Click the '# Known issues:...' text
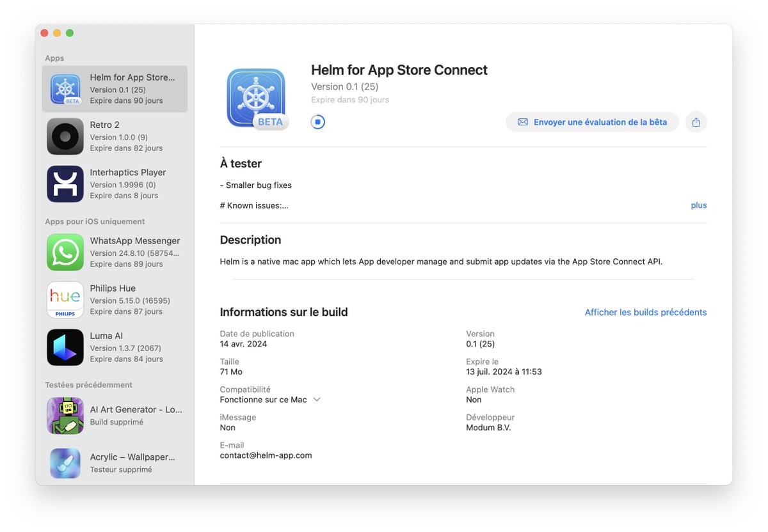Image resolution: width=768 pixels, height=532 pixels. (254, 205)
